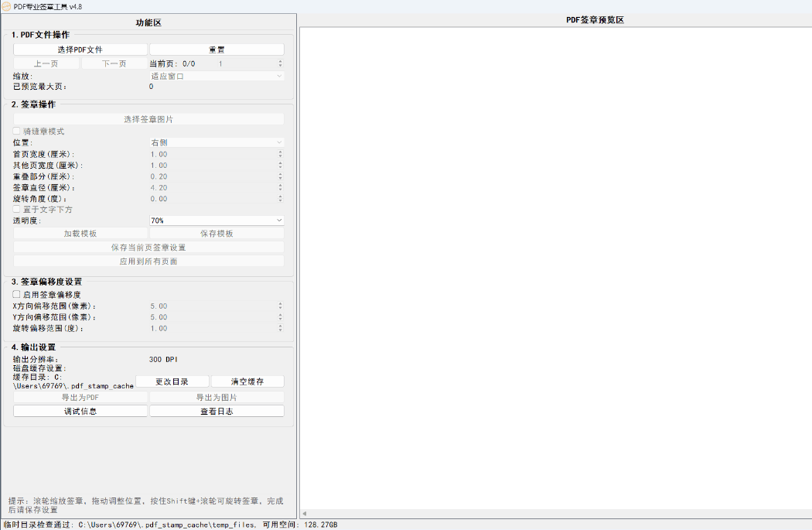Screen dimensions: 812x530
Task: Click the 应用到所有页面 button
Action: (148, 262)
